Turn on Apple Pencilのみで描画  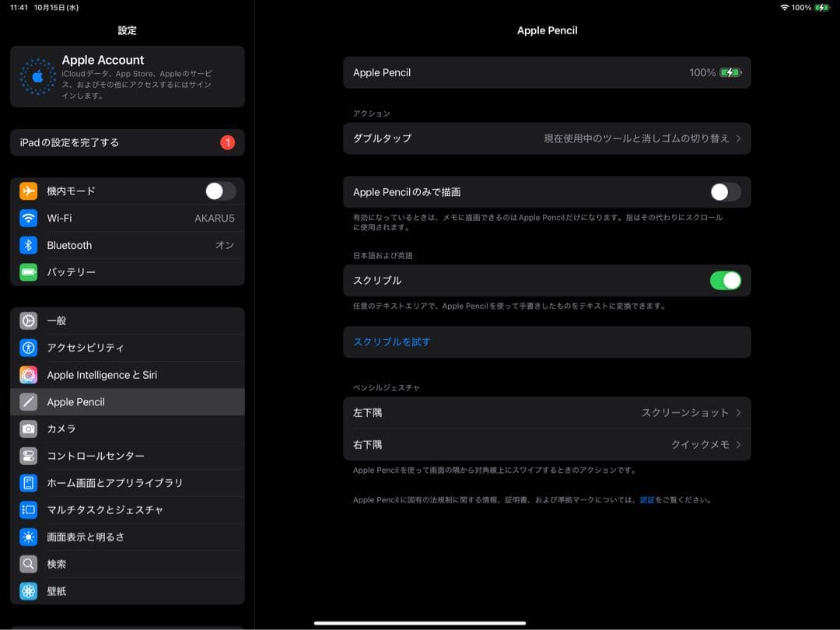pyautogui.click(x=725, y=192)
